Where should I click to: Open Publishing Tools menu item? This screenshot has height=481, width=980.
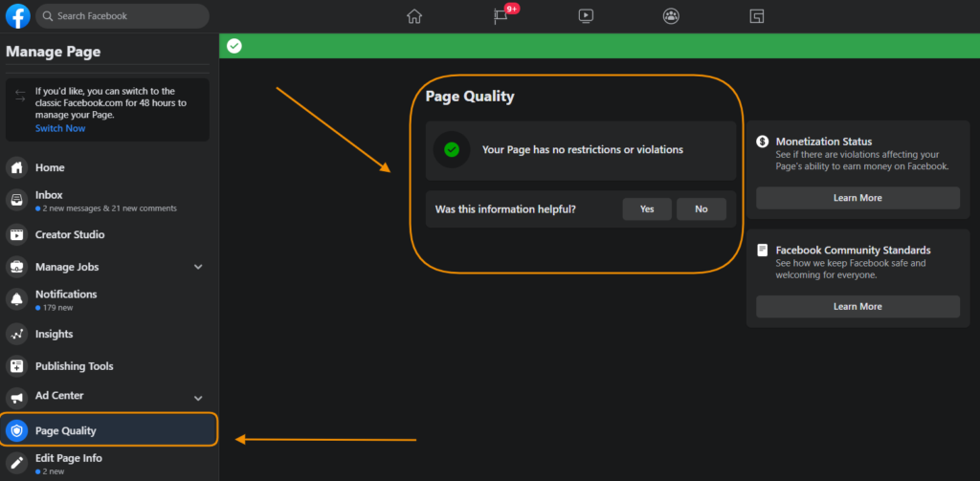coord(74,366)
